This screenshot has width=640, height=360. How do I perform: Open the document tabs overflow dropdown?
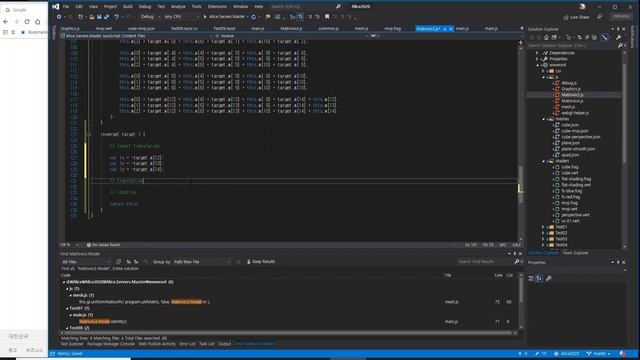click(522, 29)
